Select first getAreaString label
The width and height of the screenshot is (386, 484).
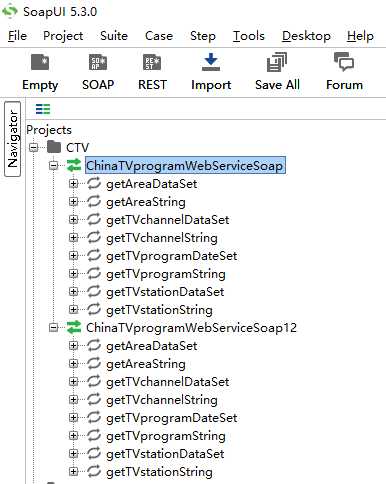(x=146, y=202)
